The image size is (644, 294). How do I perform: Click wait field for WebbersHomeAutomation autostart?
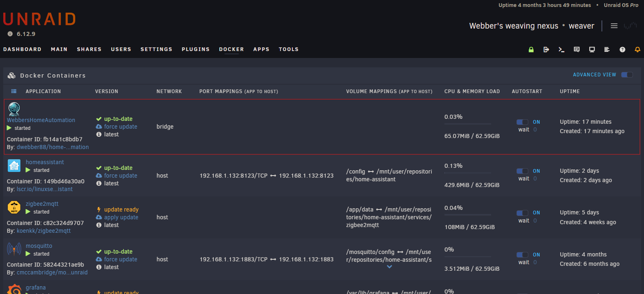coord(536,129)
